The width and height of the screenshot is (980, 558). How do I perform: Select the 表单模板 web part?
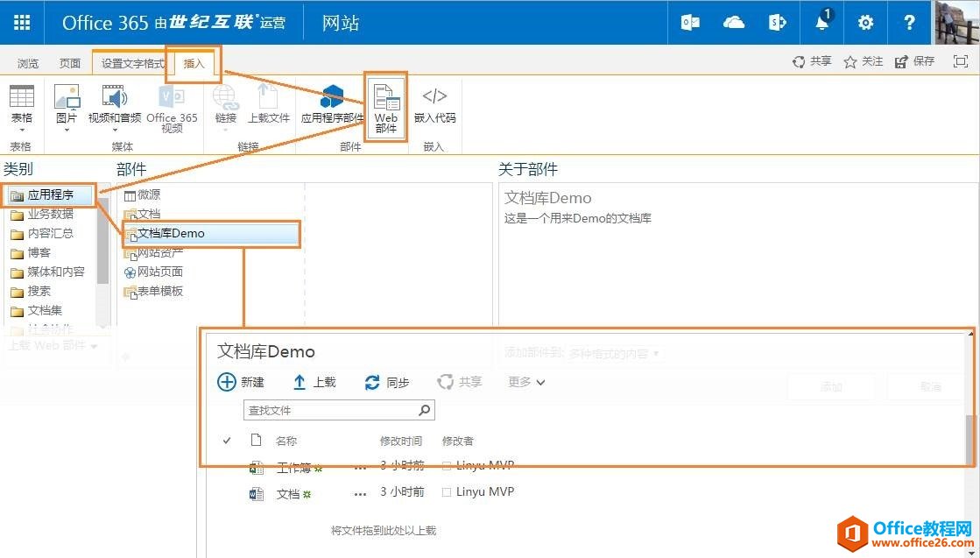pos(154,292)
